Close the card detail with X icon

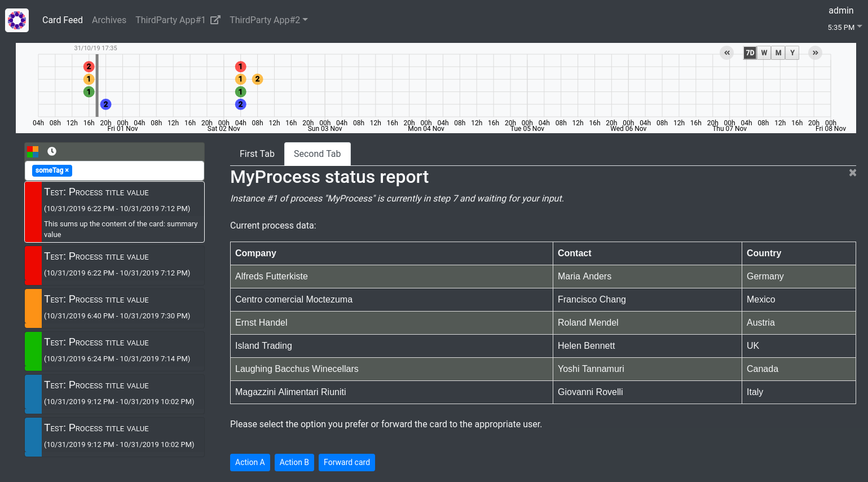click(852, 173)
